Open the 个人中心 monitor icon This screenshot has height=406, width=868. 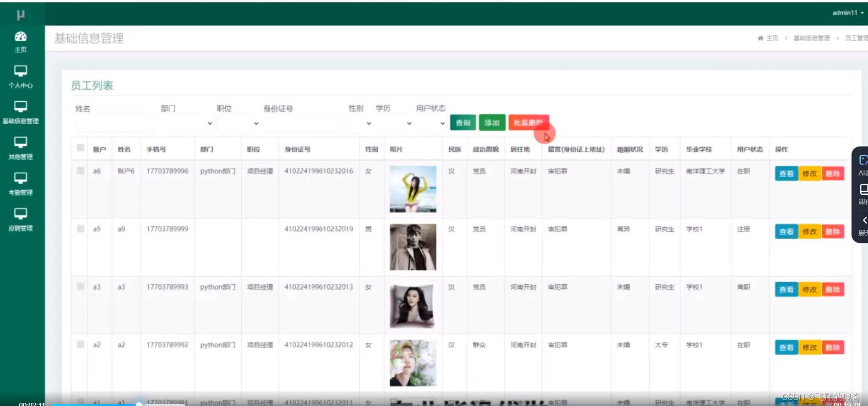tap(21, 71)
